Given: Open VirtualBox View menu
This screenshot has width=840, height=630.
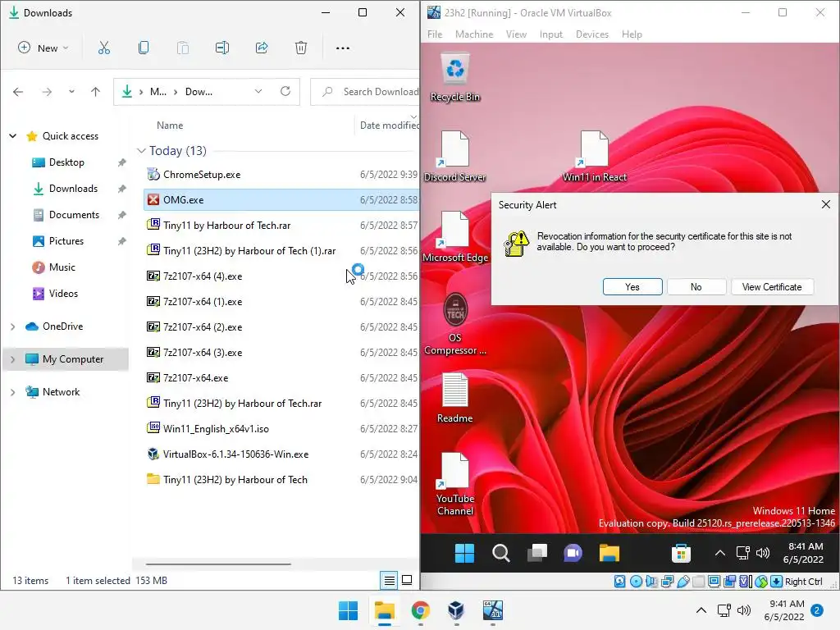Looking at the screenshot, I should pyautogui.click(x=516, y=34).
